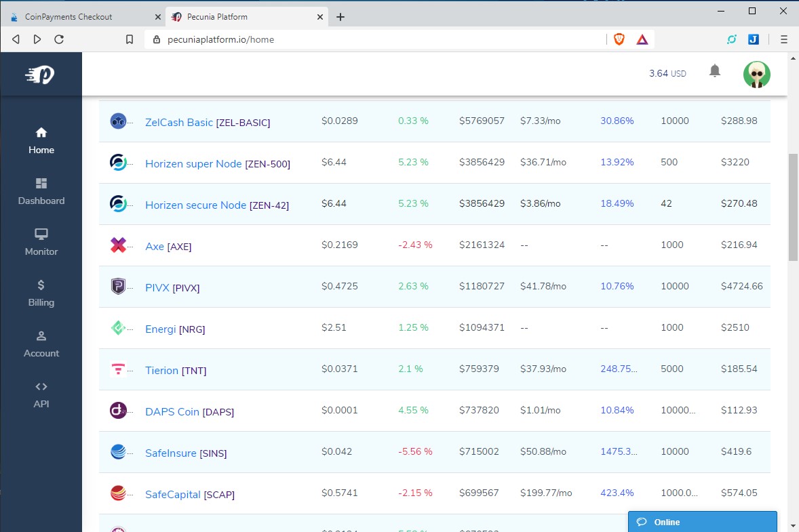Screen dimensions: 799x532
Task: Click the 10.76% ROI for PIVX
Action: (617, 285)
